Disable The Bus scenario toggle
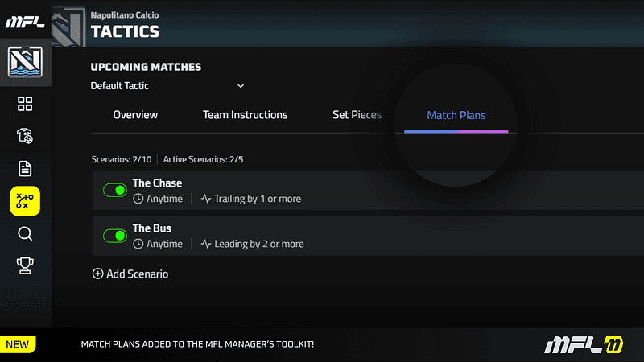The height and width of the screenshot is (362, 644). [115, 236]
